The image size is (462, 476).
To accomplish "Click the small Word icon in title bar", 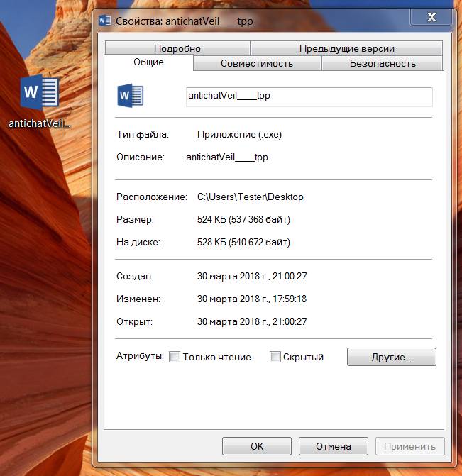I will point(105,21).
